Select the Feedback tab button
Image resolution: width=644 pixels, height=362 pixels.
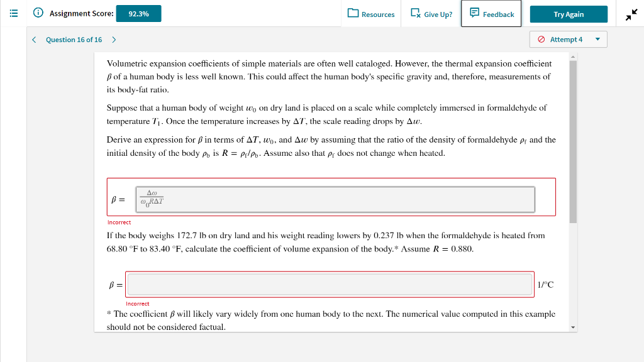tap(491, 13)
